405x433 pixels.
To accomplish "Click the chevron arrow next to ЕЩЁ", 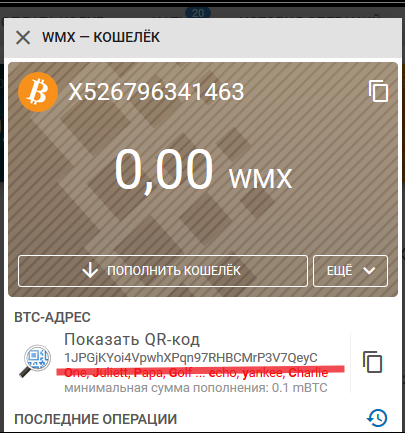I will point(369,271).
